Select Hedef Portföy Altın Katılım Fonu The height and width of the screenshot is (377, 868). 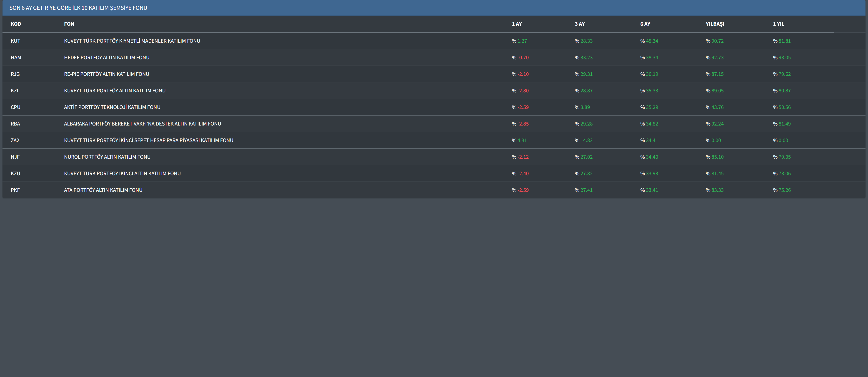click(106, 58)
